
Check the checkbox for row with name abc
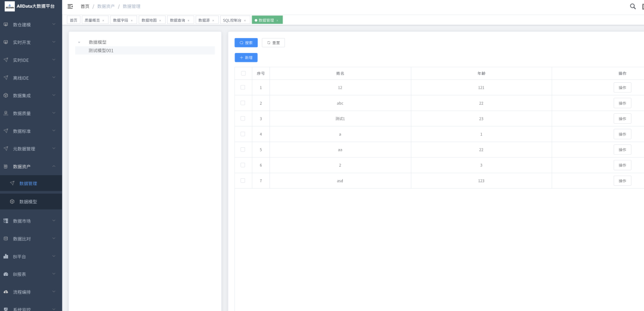click(x=243, y=103)
